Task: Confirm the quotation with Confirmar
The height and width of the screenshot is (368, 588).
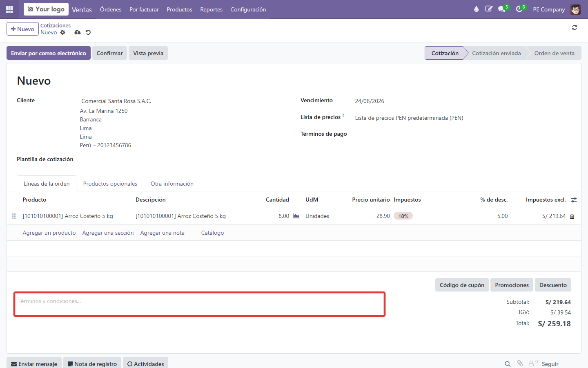Action: 109,53
